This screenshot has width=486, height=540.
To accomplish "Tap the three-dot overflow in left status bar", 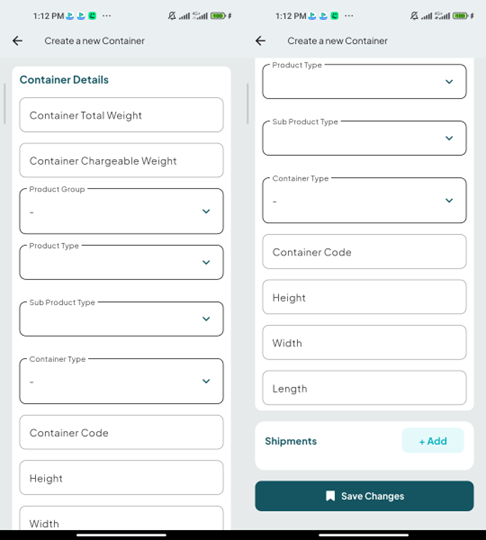I will point(107,16).
